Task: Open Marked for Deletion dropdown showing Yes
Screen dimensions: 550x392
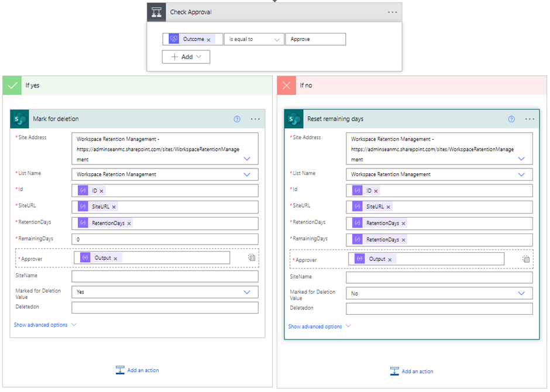Action: pyautogui.click(x=165, y=292)
